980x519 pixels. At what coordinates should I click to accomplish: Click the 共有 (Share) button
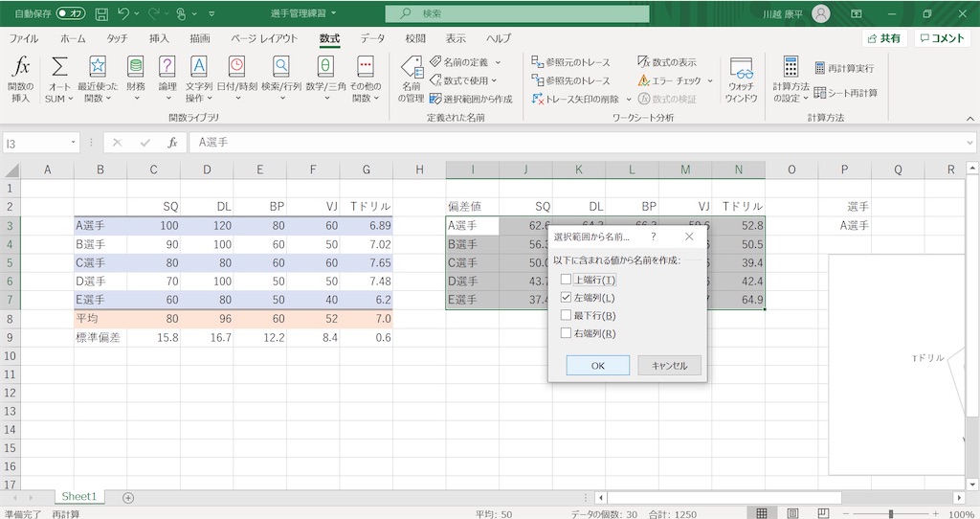click(884, 38)
